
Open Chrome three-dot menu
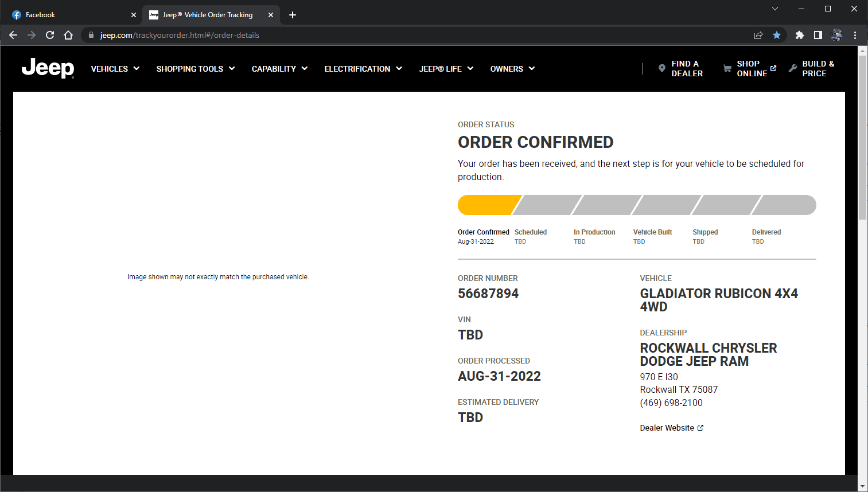coord(855,35)
